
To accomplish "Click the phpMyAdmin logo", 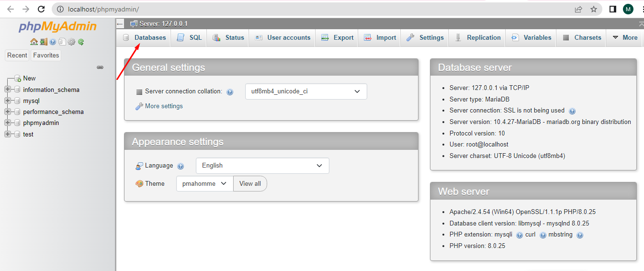I will [x=57, y=27].
